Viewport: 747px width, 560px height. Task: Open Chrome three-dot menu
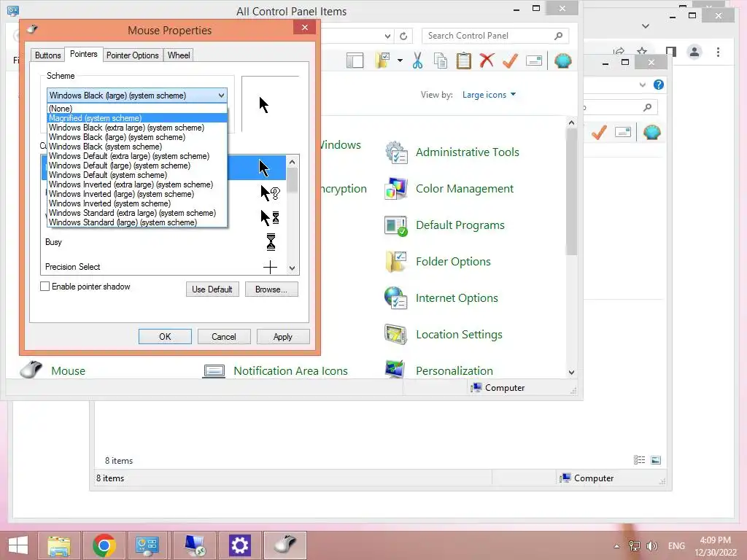[x=718, y=52]
